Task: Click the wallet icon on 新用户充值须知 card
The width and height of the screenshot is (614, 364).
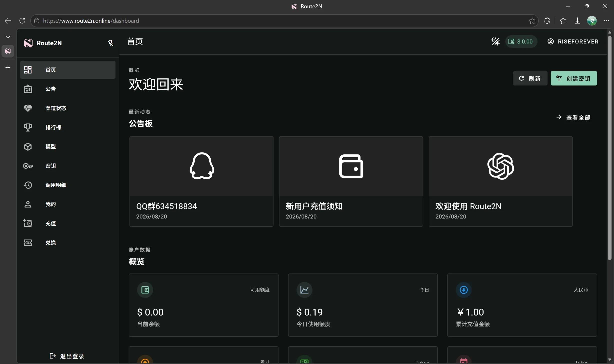Action: click(351, 166)
